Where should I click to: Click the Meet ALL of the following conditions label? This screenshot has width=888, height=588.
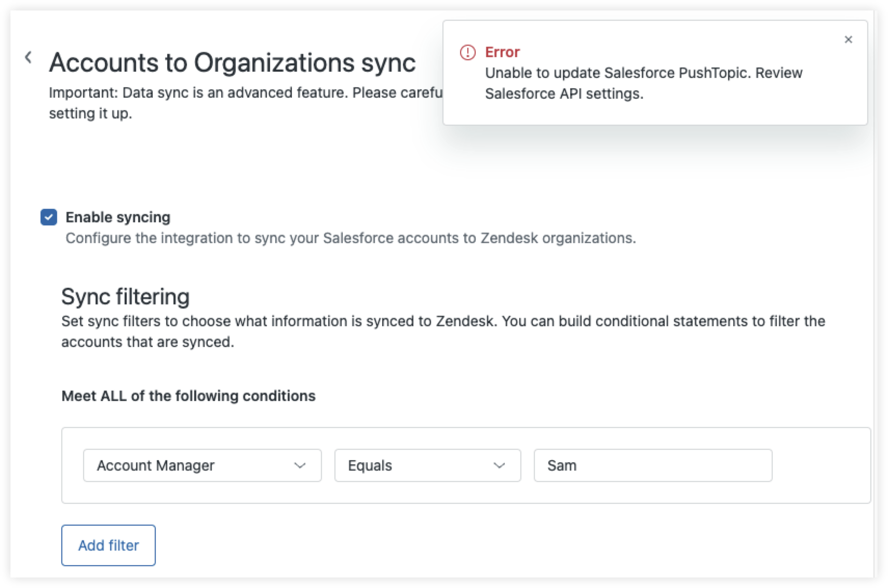(189, 396)
